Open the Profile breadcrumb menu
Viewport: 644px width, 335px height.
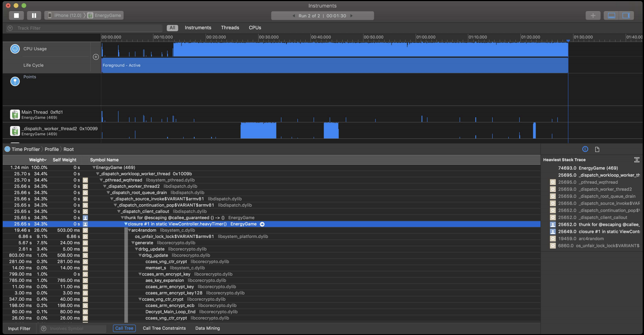pyautogui.click(x=52, y=149)
